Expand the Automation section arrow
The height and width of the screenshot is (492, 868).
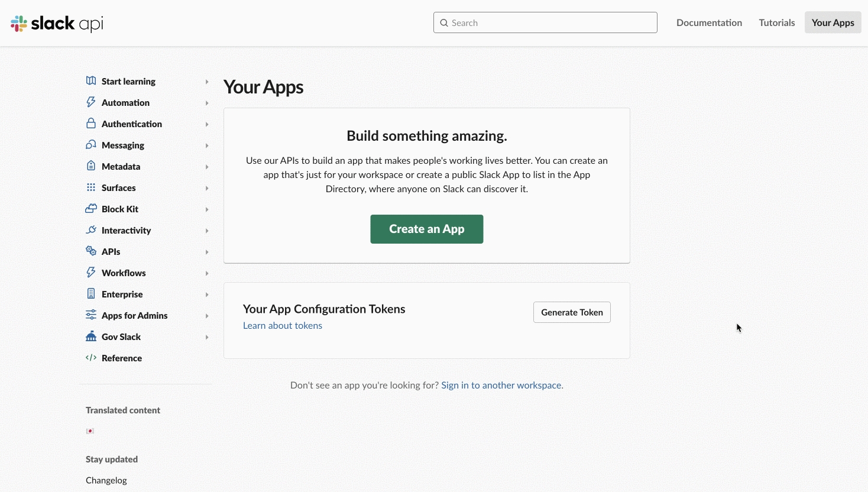click(207, 103)
